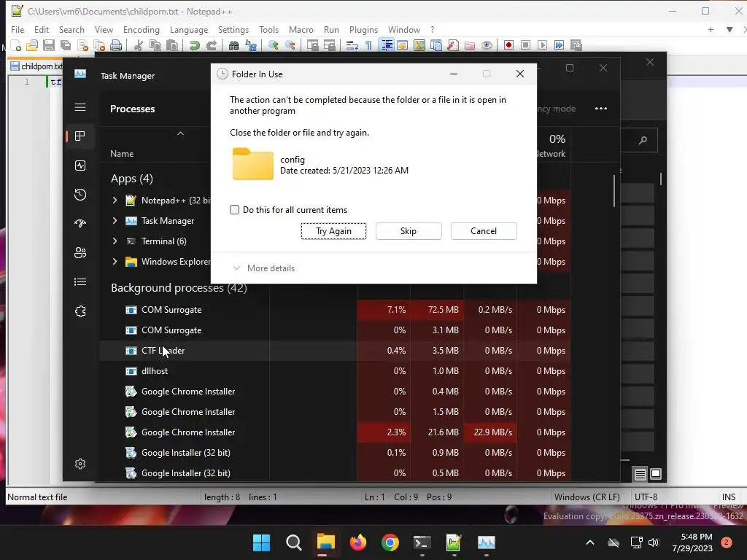The width and height of the screenshot is (747, 560).
Task: Select the CTF Loader process row
Action: [333, 351]
